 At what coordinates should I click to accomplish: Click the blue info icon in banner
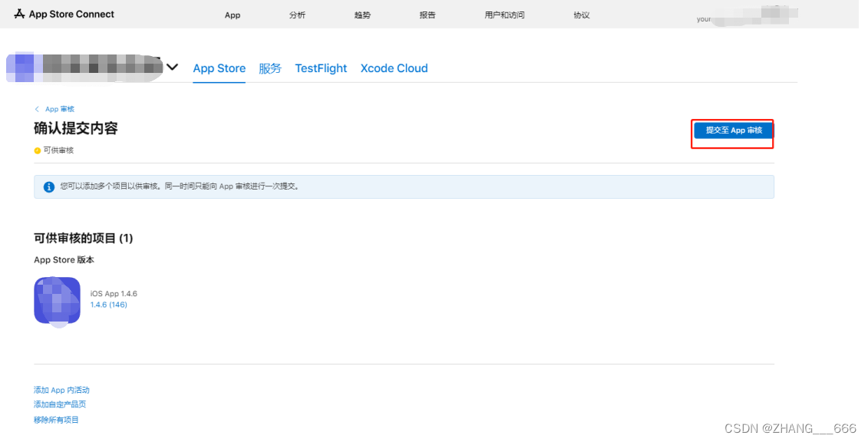coord(48,187)
